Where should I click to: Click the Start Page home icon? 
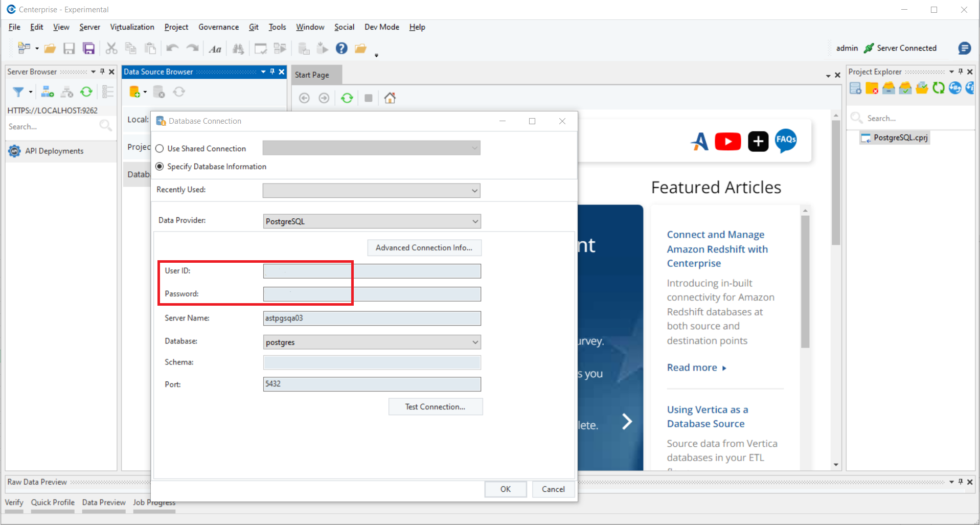point(390,98)
